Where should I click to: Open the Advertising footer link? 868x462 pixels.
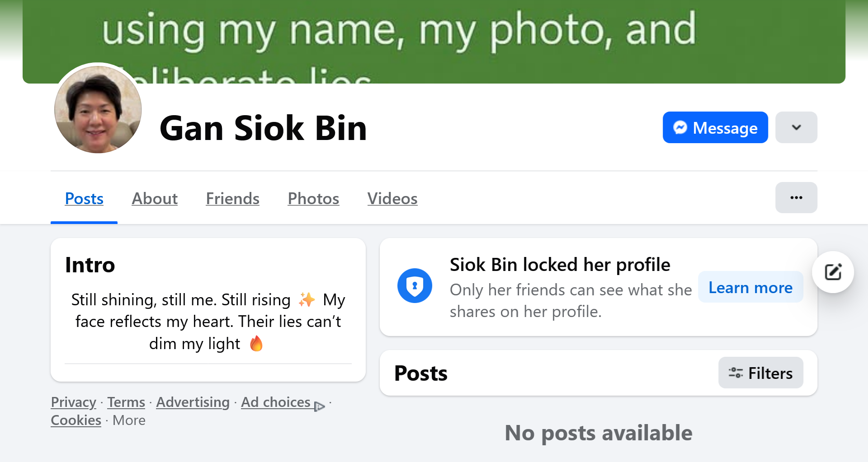pos(193,402)
